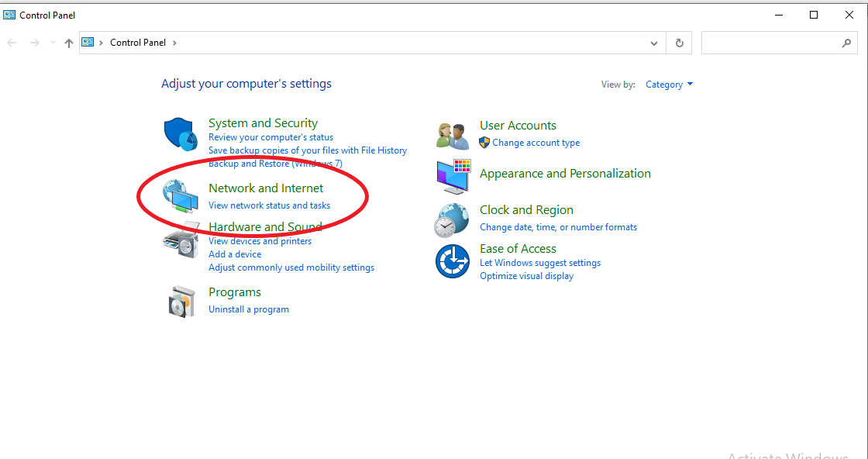This screenshot has width=868, height=459.
Task: Open the User Accounts category
Action: [x=518, y=126]
